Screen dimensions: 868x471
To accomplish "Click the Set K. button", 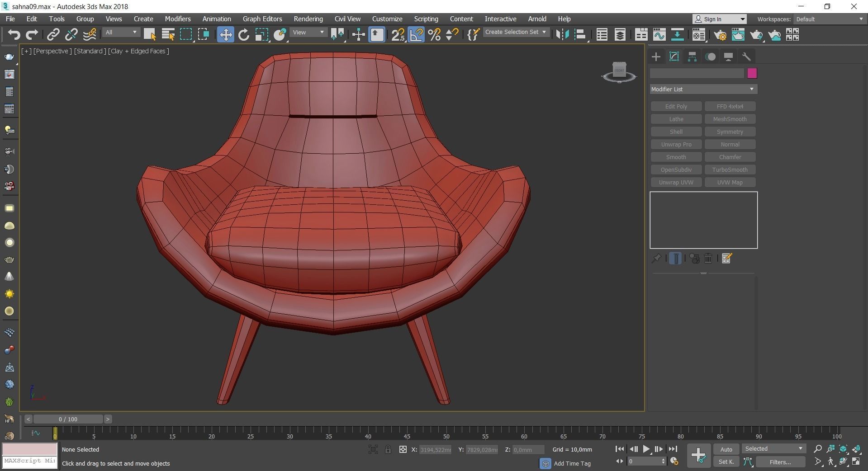I will pos(726,462).
